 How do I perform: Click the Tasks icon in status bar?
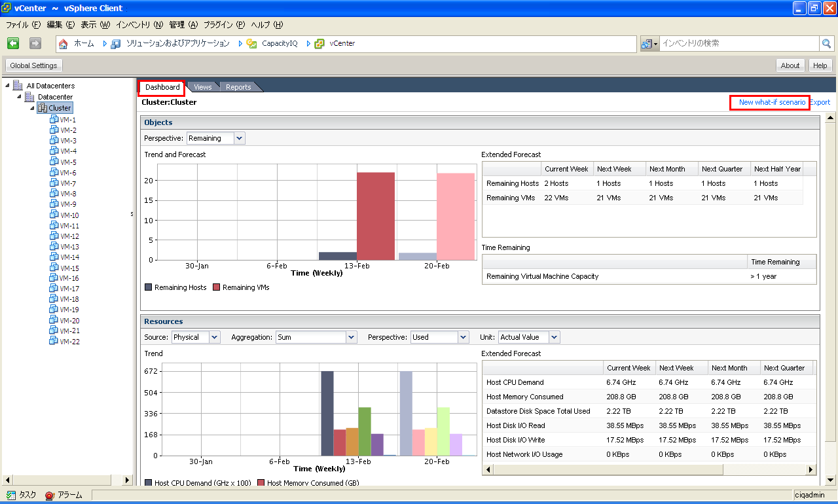[10, 495]
